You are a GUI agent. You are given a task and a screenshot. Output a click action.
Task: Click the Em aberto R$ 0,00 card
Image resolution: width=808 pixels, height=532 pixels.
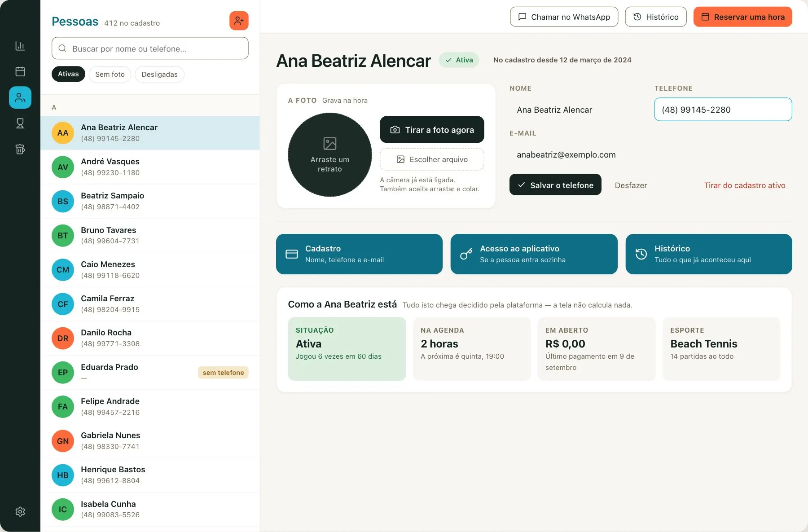[597, 349]
